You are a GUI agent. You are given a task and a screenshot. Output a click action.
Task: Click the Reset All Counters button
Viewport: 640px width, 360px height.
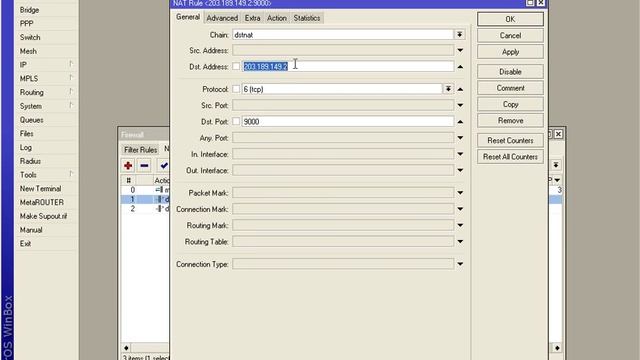510,157
